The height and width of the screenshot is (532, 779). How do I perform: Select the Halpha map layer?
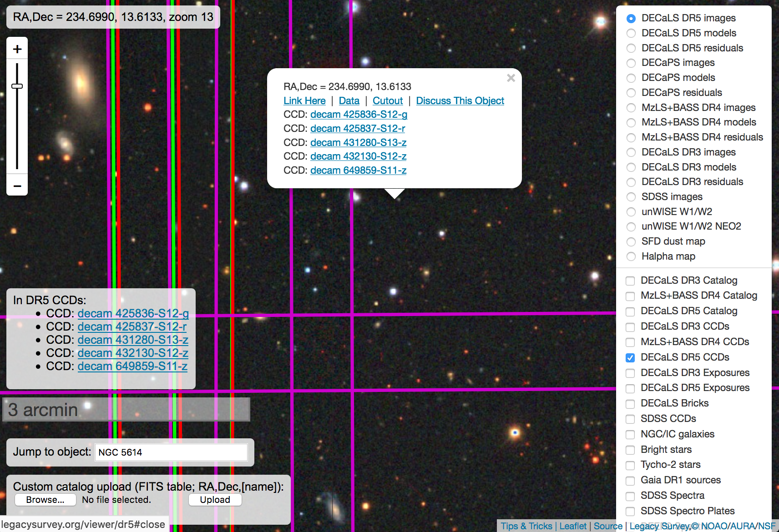[x=631, y=256]
